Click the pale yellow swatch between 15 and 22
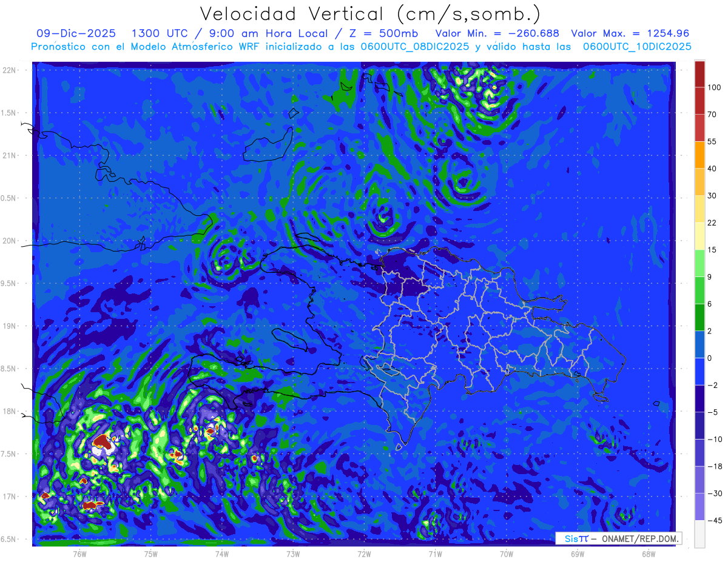 [699, 236]
